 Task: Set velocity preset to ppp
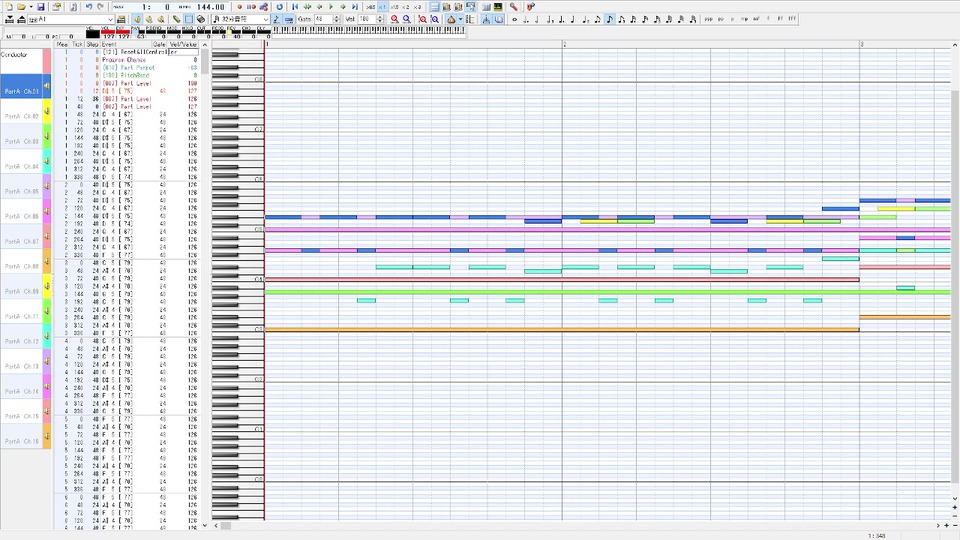coord(708,20)
